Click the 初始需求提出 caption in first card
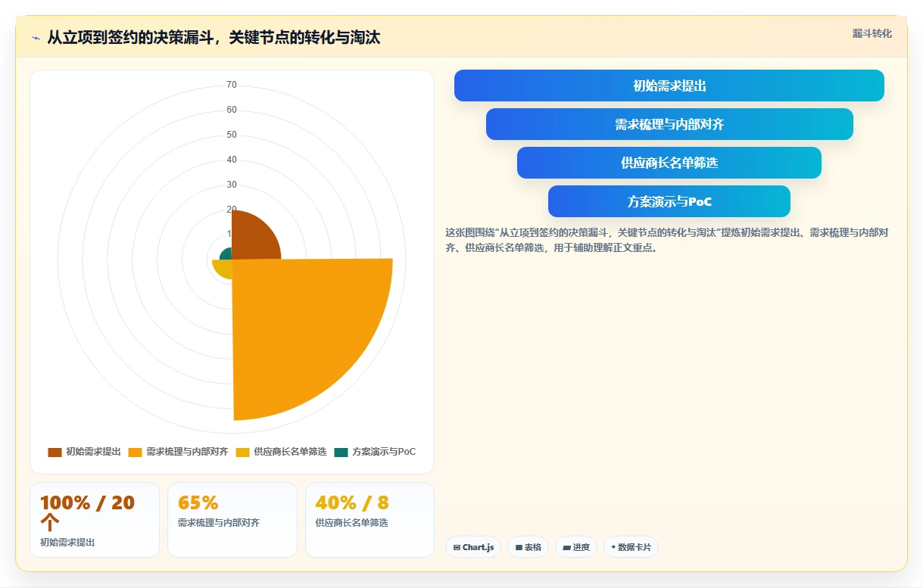Screen dimensions: 923x588 tap(67, 543)
